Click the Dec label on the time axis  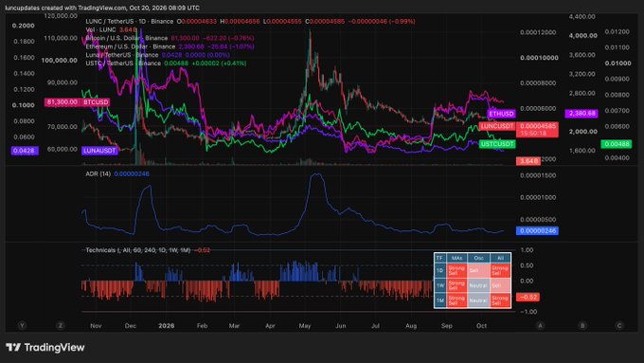(x=131, y=326)
